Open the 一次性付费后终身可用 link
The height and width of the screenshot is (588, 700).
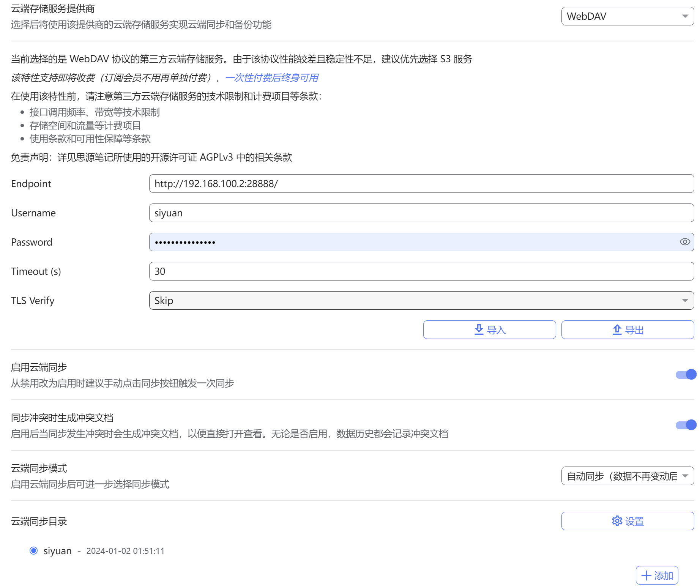click(x=272, y=78)
